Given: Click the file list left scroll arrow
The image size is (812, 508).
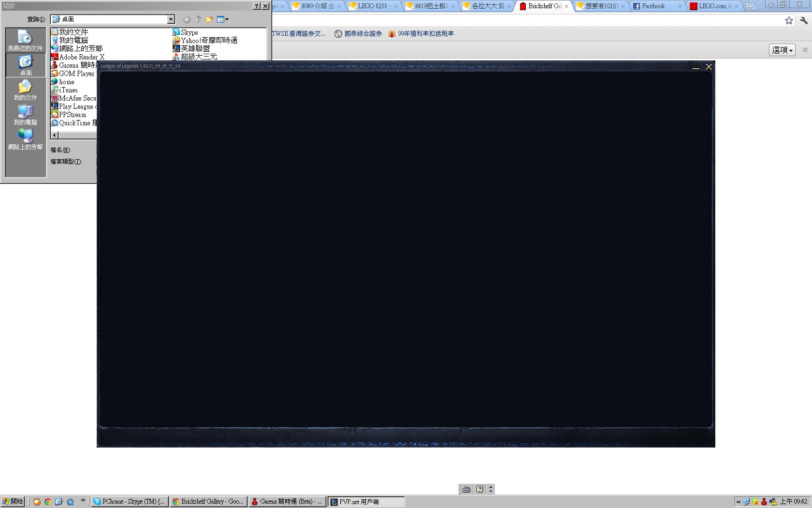Looking at the screenshot, I should pos(55,135).
